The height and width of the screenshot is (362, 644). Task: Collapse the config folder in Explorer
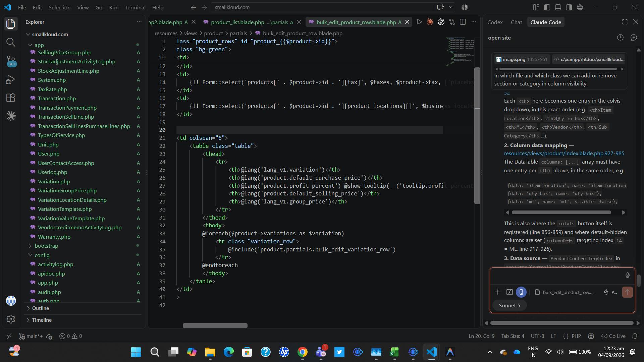click(x=42, y=255)
